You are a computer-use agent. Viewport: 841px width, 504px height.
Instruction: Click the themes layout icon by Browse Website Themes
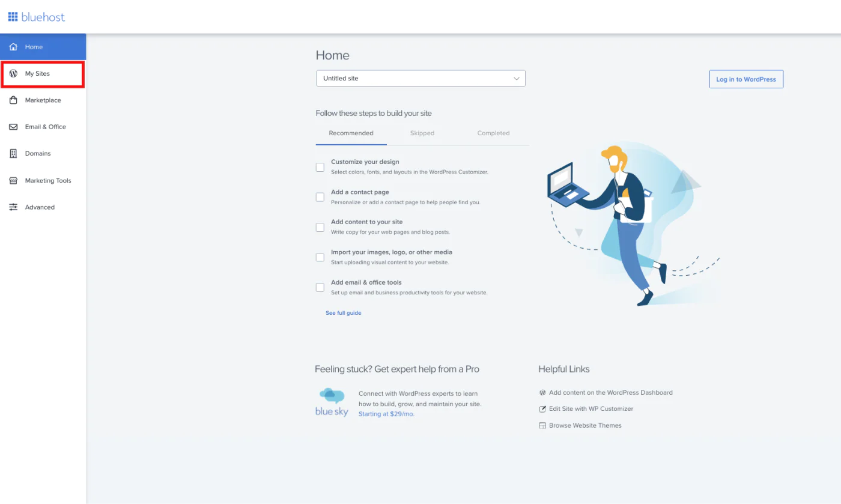point(542,425)
